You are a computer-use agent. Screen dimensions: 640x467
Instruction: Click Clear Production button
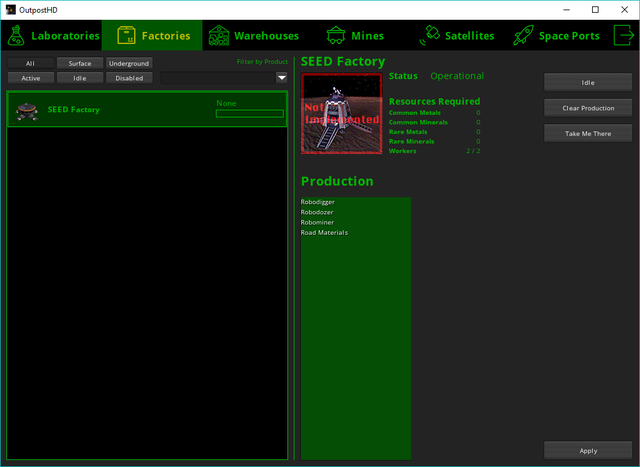[588, 108]
